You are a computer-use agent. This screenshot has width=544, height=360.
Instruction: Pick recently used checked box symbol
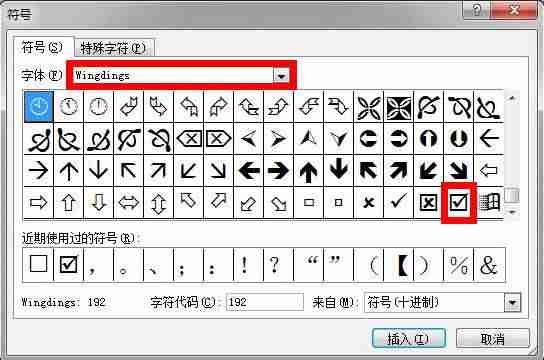click(x=68, y=264)
